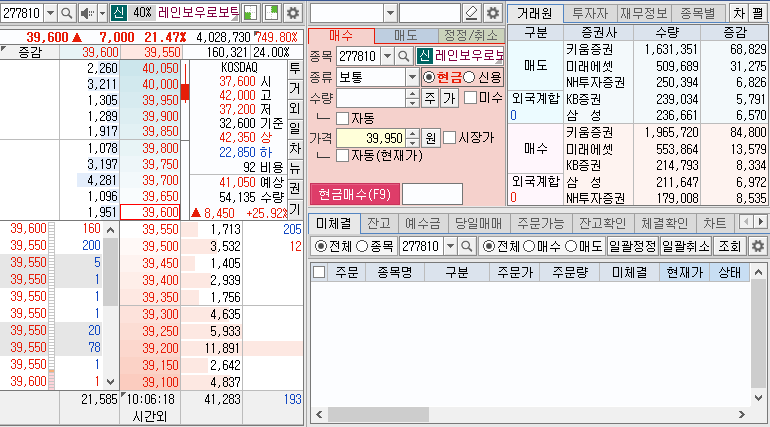This screenshot has height=427, width=770.
Task: Increase 수량 with stepper up arrow
Action: coord(412,94)
